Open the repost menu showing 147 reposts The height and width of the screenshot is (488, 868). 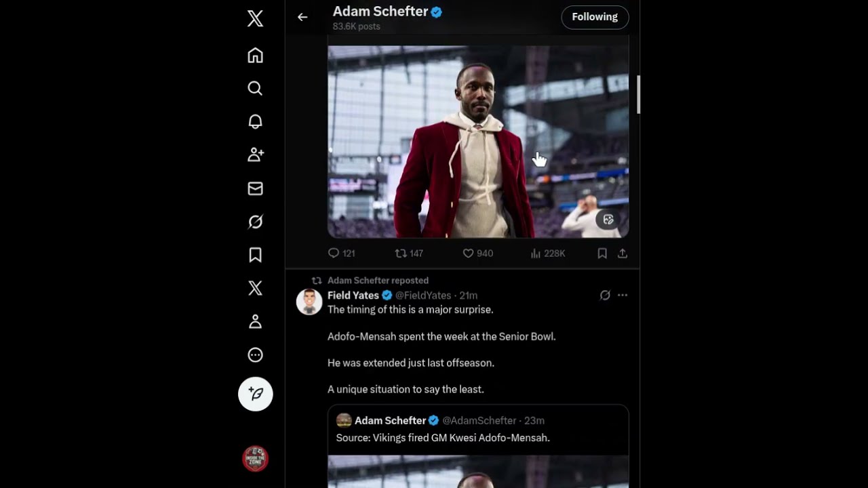tap(401, 253)
